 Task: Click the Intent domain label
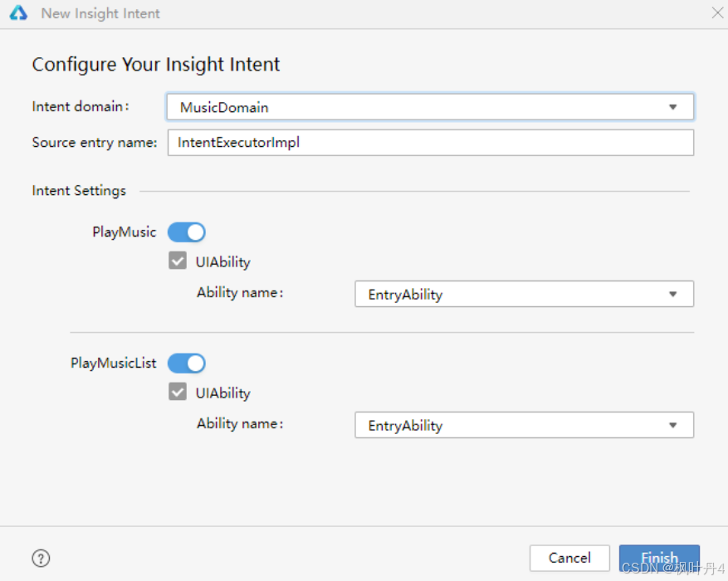coord(81,107)
